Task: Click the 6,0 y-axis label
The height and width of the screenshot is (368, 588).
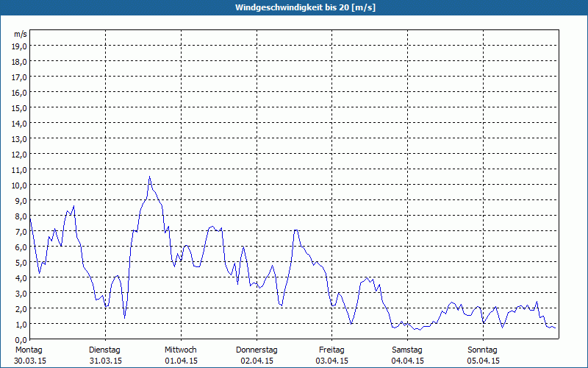Action: [x=21, y=247]
